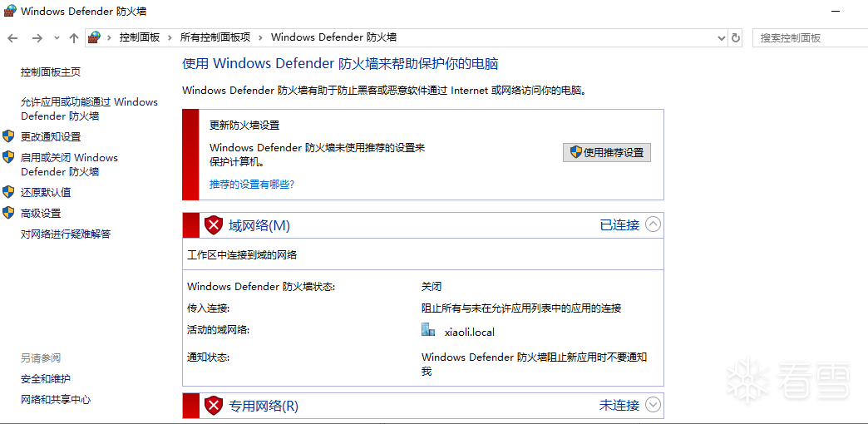Click 更新防火墙设置 heading
868x424 pixels.
tap(244, 126)
